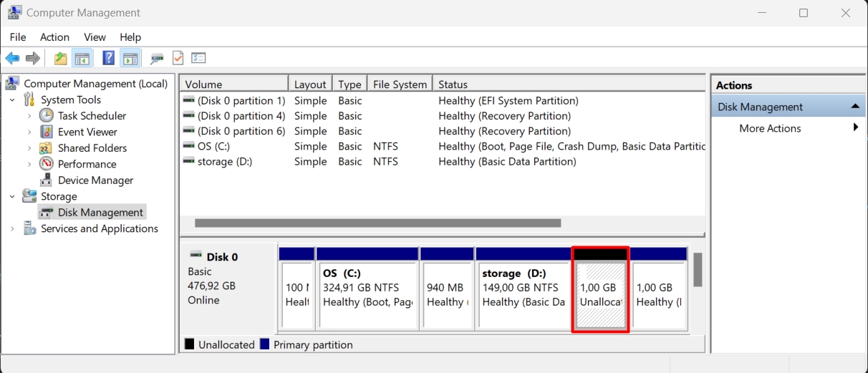Click the Computer Management (Local) root icon
Image resolution: width=868 pixels, height=373 pixels.
pyautogui.click(x=13, y=83)
